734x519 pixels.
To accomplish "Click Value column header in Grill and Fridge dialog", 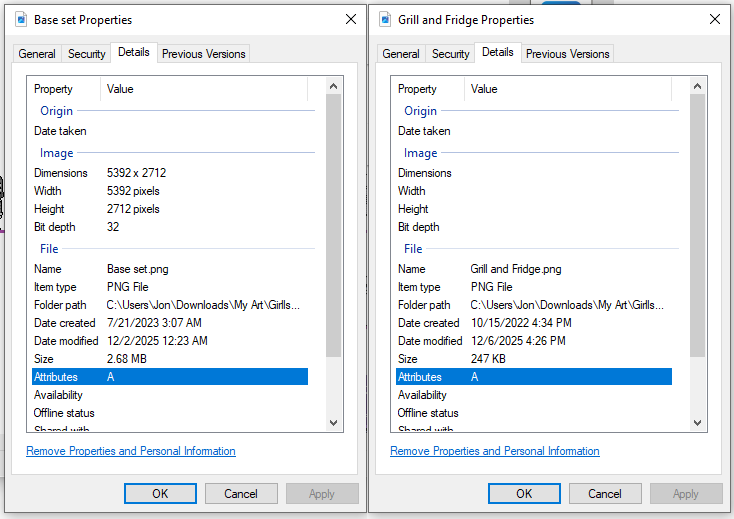I will point(568,89).
